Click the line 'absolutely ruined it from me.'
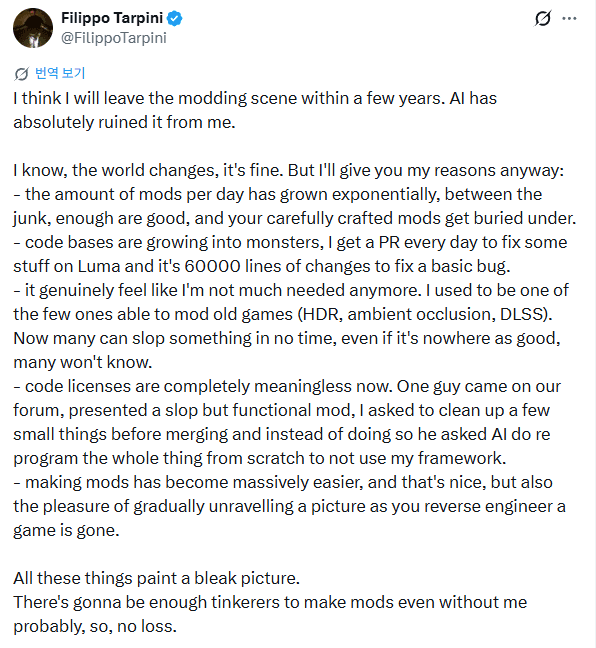This screenshot has width=596, height=648. [124, 122]
